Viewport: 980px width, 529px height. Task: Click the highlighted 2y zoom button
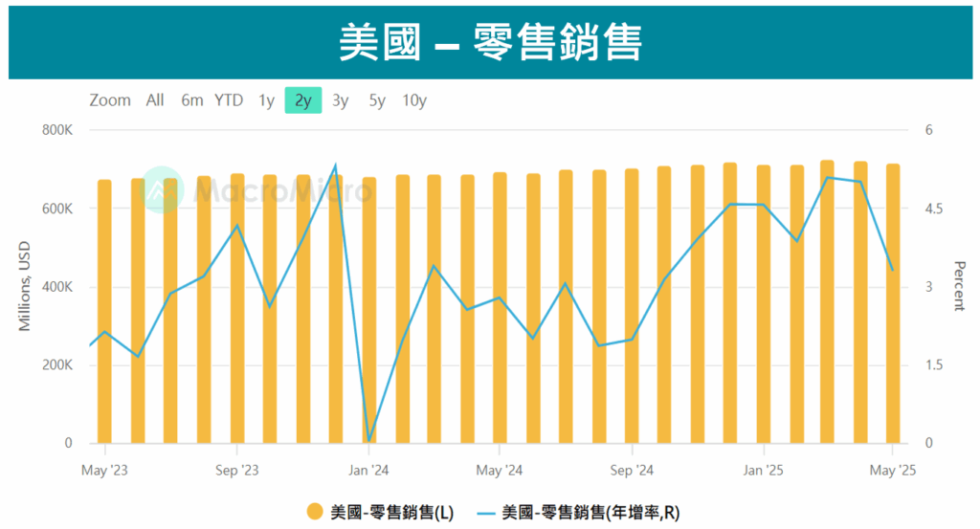303,100
